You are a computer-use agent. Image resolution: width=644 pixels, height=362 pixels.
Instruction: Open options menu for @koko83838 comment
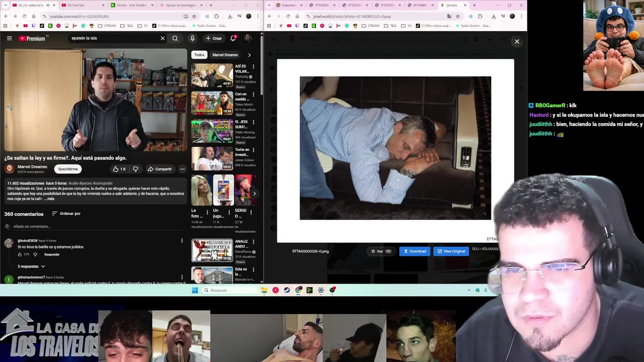tap(182, 241)
